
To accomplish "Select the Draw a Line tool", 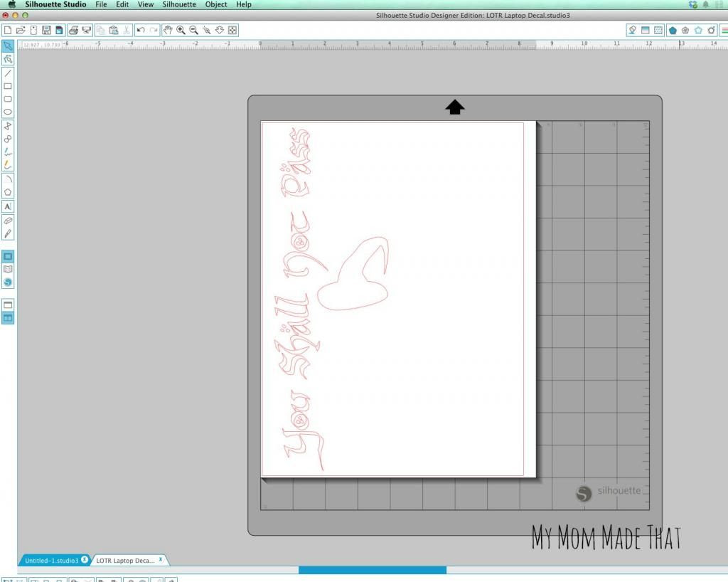I will [x=8, y=73].
